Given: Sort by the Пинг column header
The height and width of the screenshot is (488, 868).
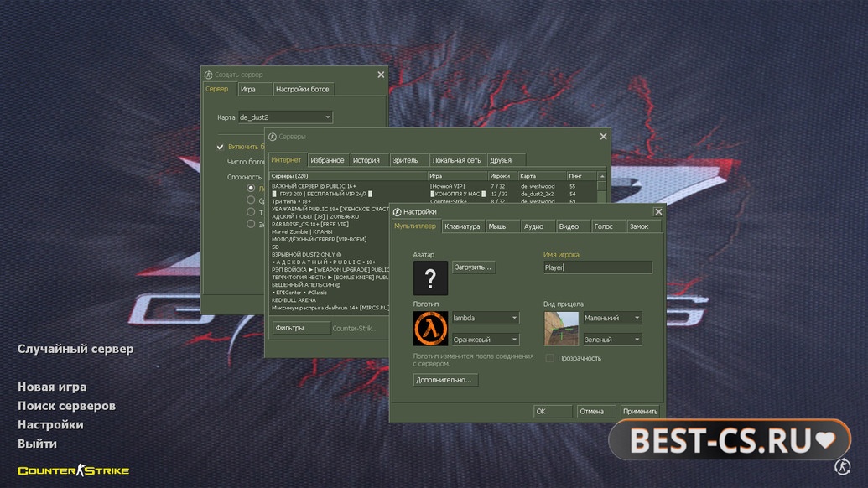Looking at the screenshot, I should click(x=582, y=176).
